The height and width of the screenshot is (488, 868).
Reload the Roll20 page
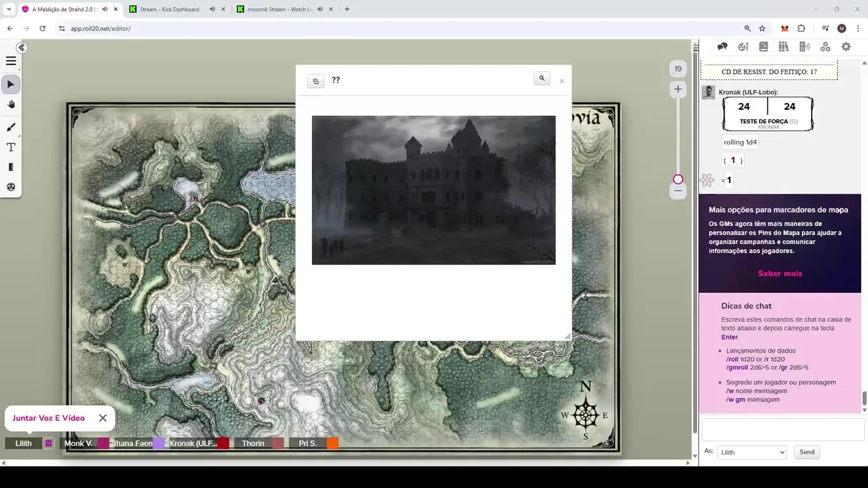(x=42, y=28)
